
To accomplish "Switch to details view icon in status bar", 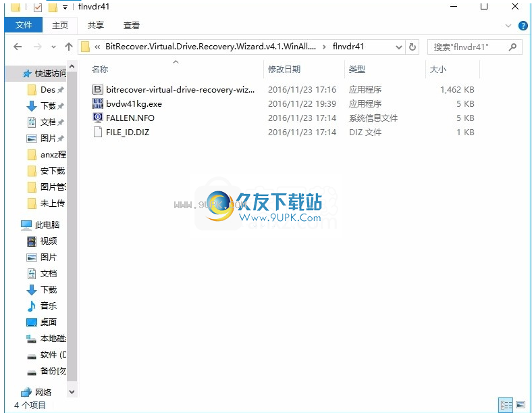I will pyautogui.click(x=506, y=405).
